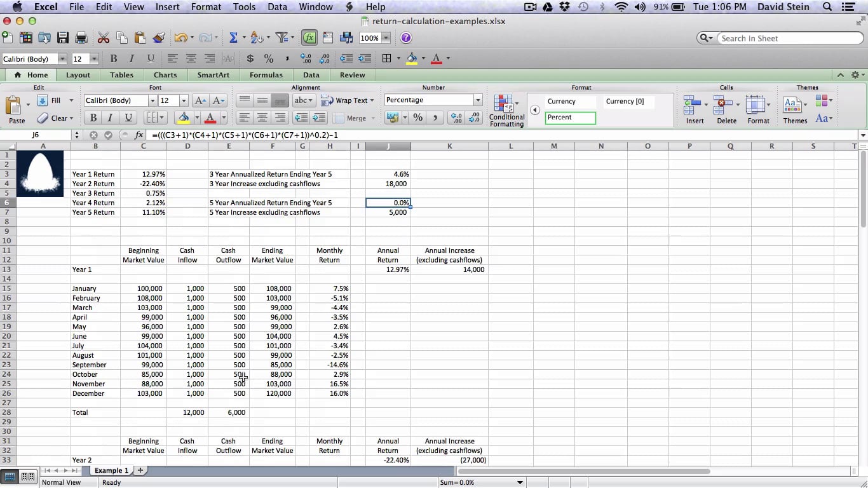The image size is (868, 488).
Task: Click the Save icon in the toolbar
Action: tap(62, 38)
